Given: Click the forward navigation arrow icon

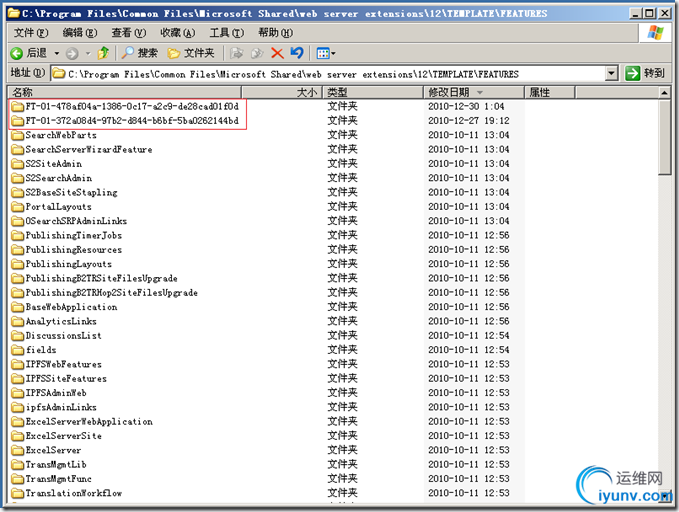Looking at the screenshot, I should [72, 53].
